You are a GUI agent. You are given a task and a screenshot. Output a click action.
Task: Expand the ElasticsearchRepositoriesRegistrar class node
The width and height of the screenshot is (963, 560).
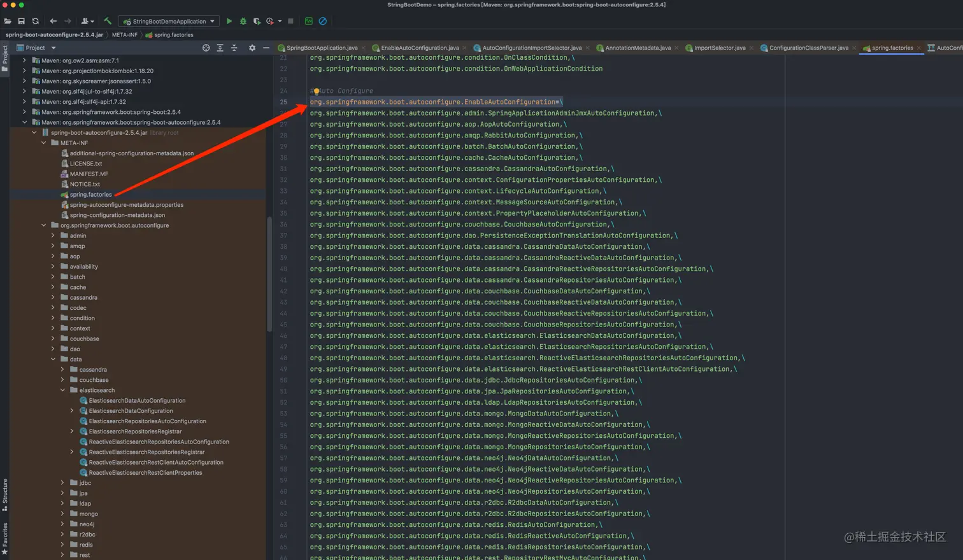point(72,431)
